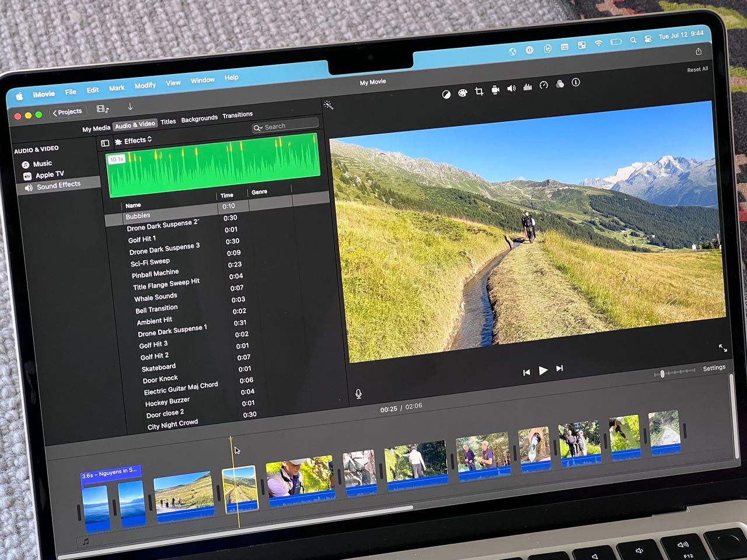Select Sound Effects in the sidebar
747x560 pixels.
[58, 185]
